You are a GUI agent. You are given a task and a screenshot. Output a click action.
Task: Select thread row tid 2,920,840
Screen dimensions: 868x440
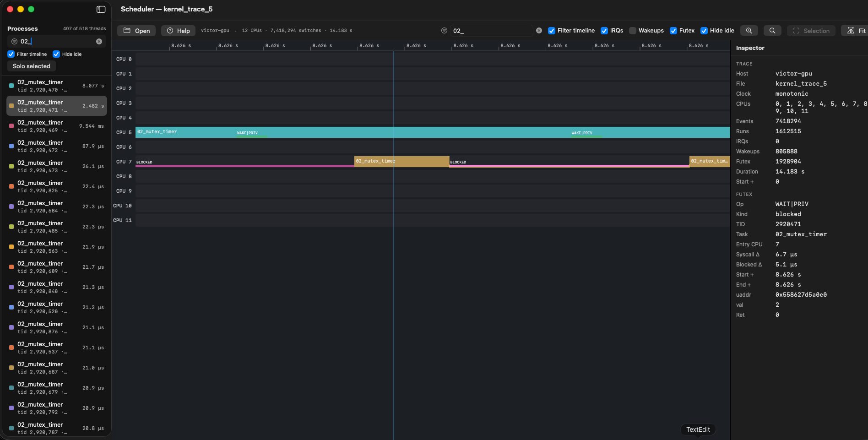(57, 287)
